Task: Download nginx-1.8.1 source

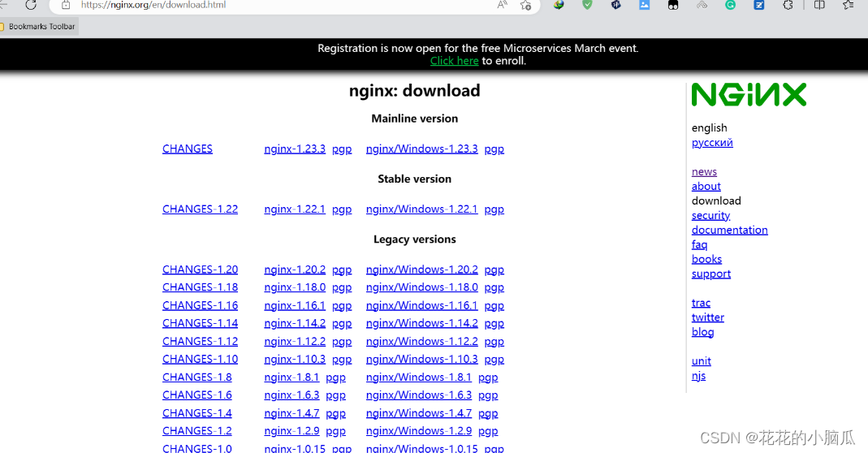Action: pyautogui.click(x=291, y=377)
